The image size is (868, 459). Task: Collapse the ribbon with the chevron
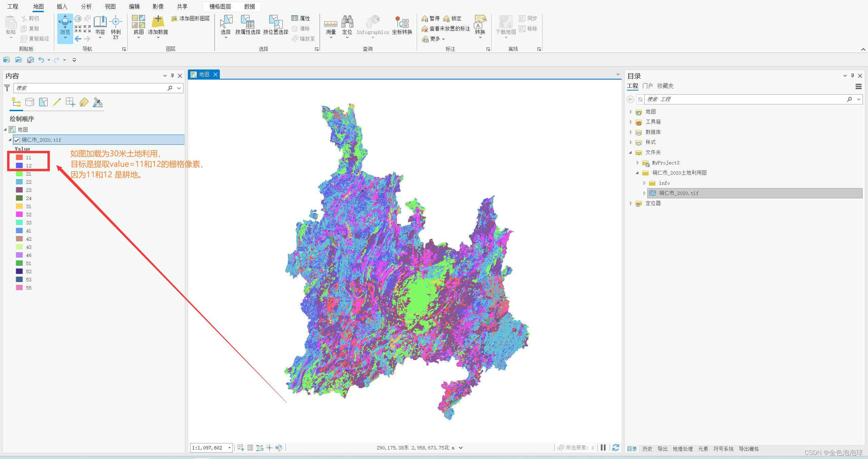pyautogui.click(x=863, y=49)
